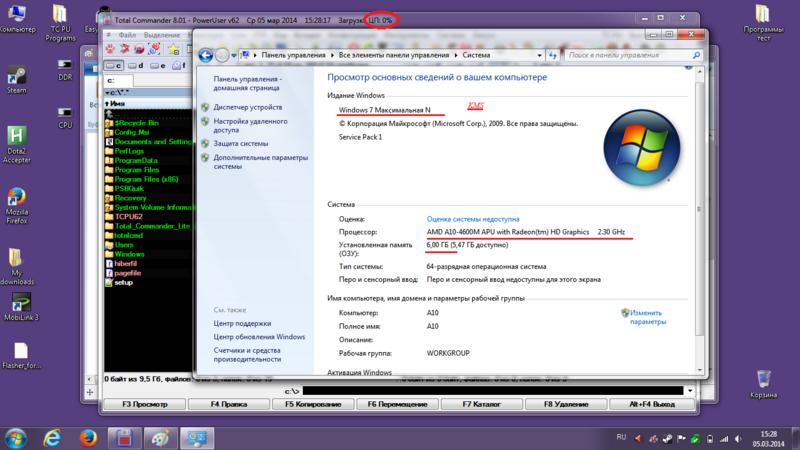800x450 pixels.
Task: Open recent pages dropdown next to nav arrows
Action: [x=234, y=55]
